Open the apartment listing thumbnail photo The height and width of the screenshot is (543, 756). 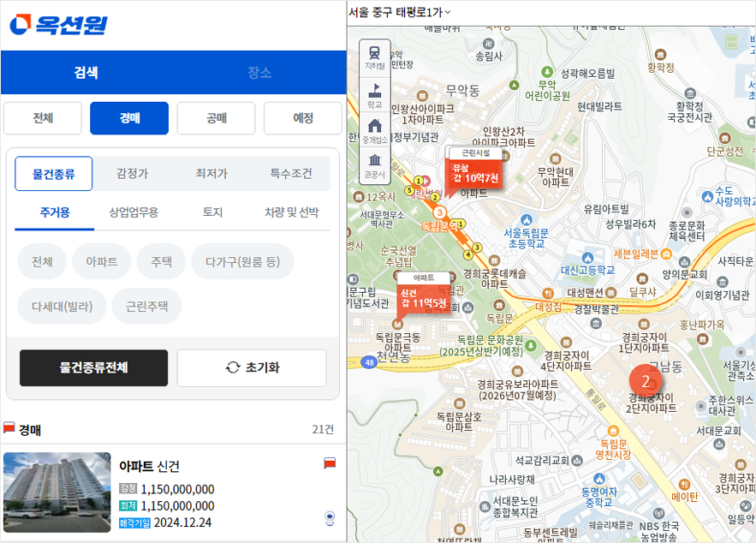[x=57, y=492]
